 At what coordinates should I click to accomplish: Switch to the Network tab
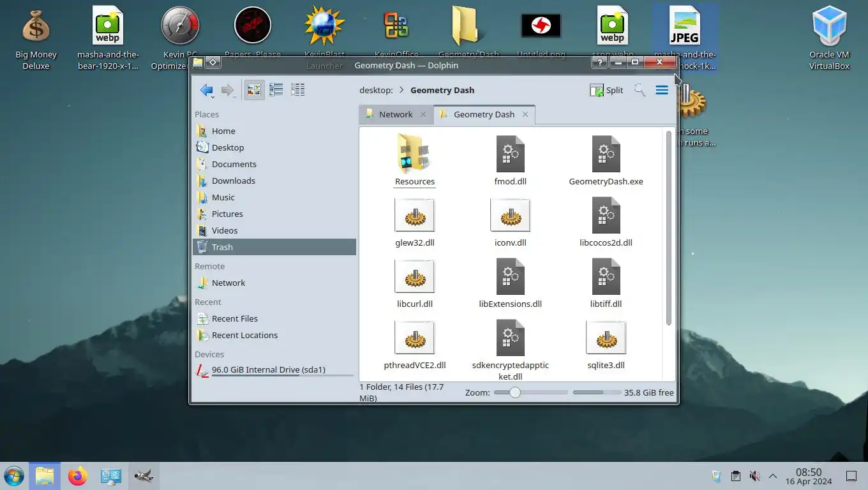pos(396,114)
